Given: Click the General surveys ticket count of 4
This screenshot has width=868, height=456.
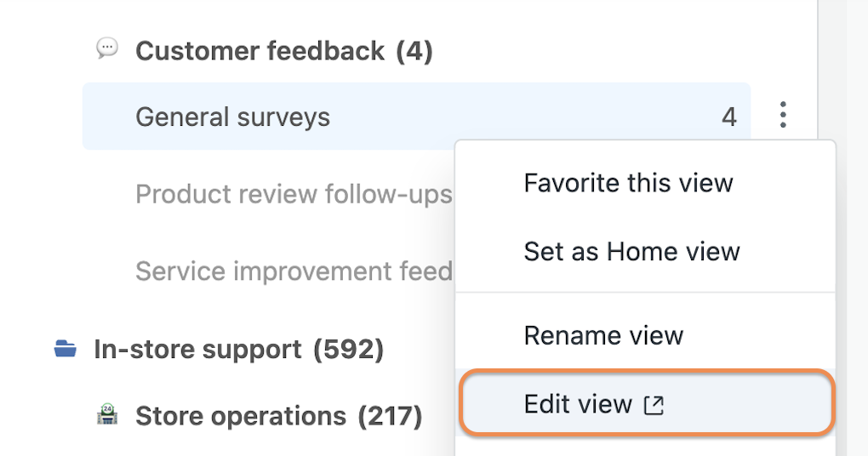Looking at the screenshot, I should pyautogui.click(x=729, y=117).
